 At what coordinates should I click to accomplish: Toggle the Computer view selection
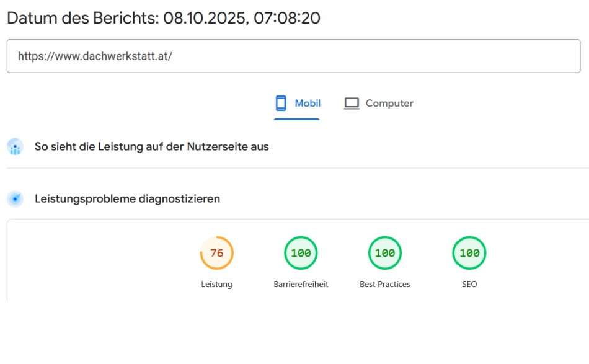379,103
